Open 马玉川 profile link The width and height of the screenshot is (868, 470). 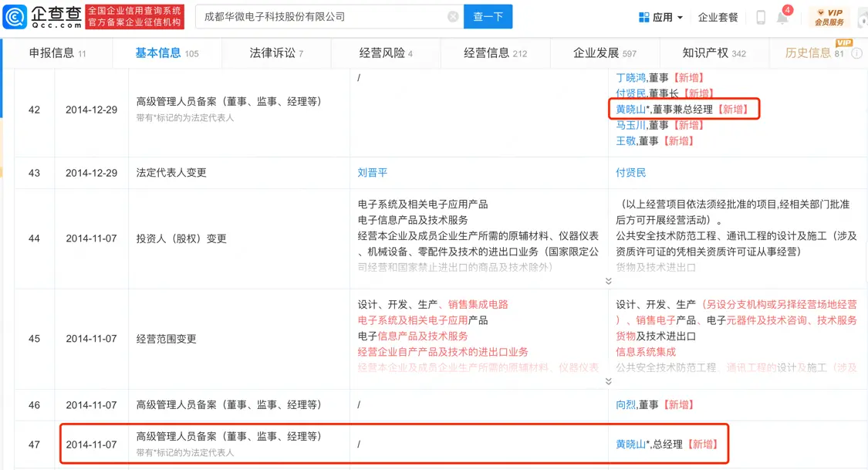tap(630, 125)
